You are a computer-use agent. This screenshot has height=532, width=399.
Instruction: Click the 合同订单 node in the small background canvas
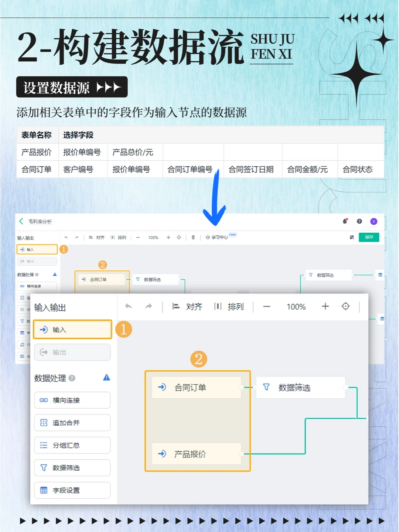coord(102,280)
